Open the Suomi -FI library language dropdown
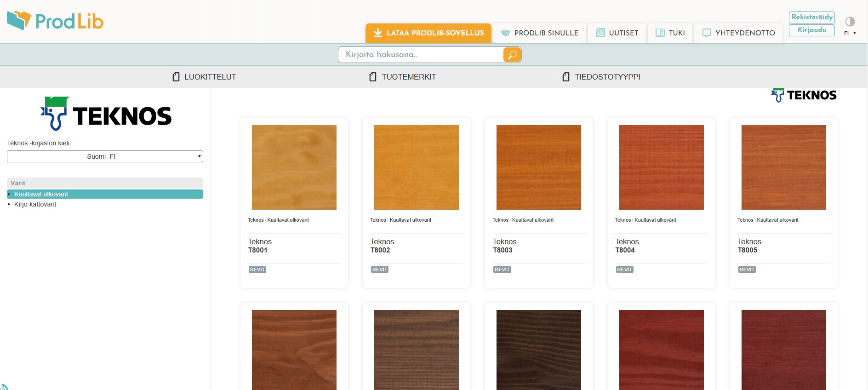The height and width of the screenshot is (390, 868). tap(105, 156)
